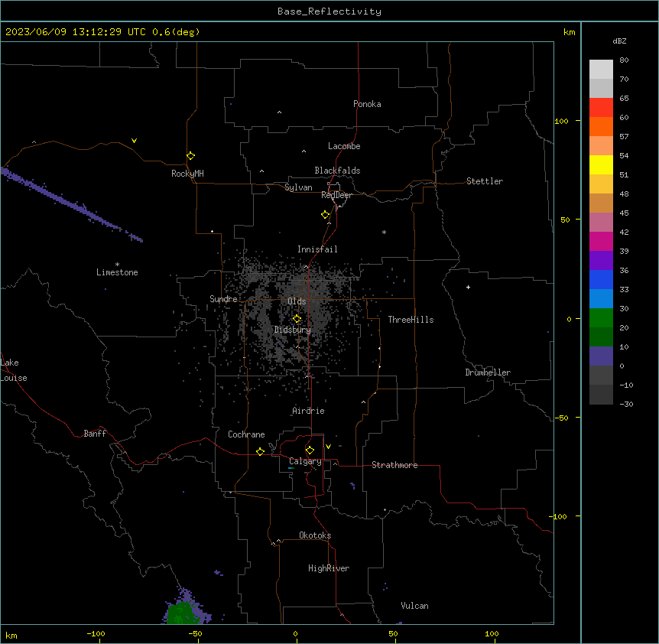The height and width of the screenshot is (644, 659).
Task: Click the Blackfalds city label
Action: 337,171
